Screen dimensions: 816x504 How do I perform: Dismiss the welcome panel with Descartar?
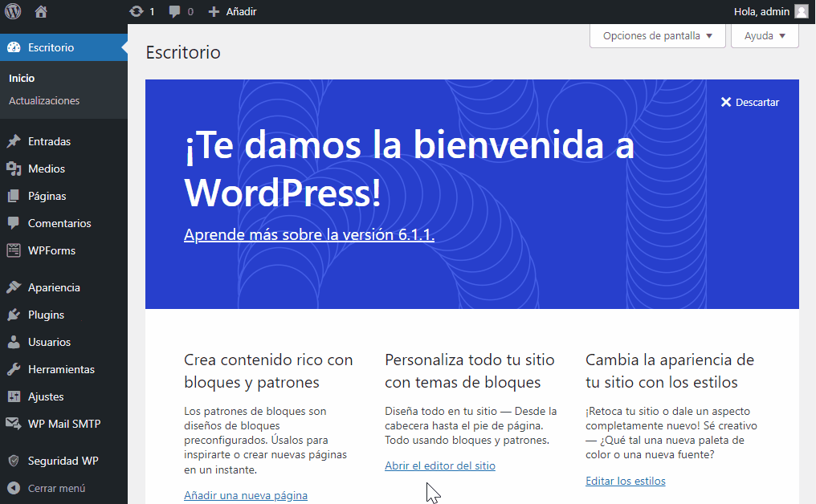click(749, 102)
